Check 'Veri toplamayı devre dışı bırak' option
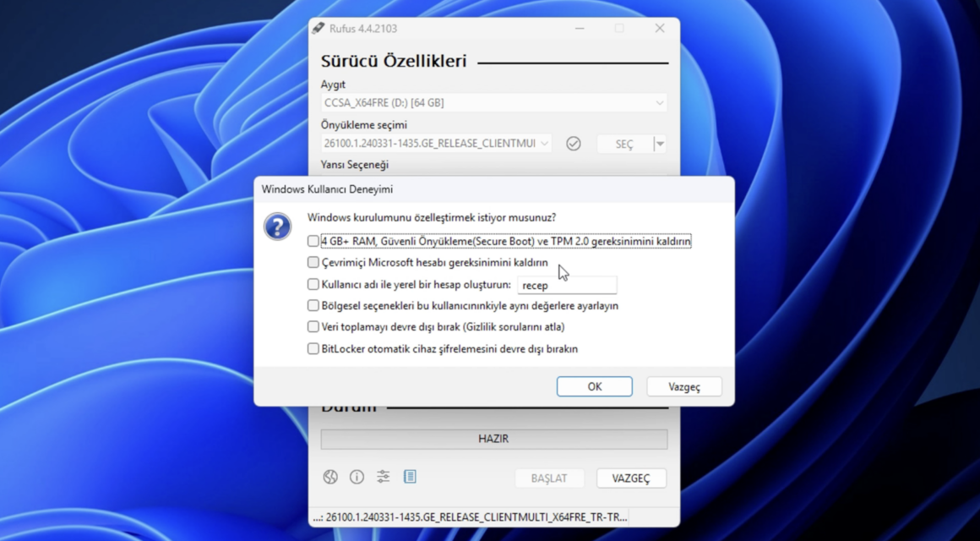 [313, 327]
